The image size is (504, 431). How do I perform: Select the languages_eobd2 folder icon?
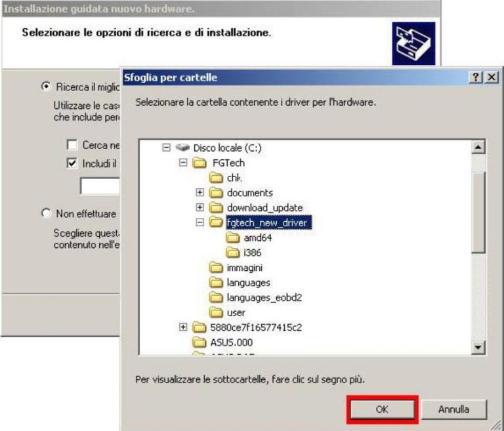click(216, 297)
